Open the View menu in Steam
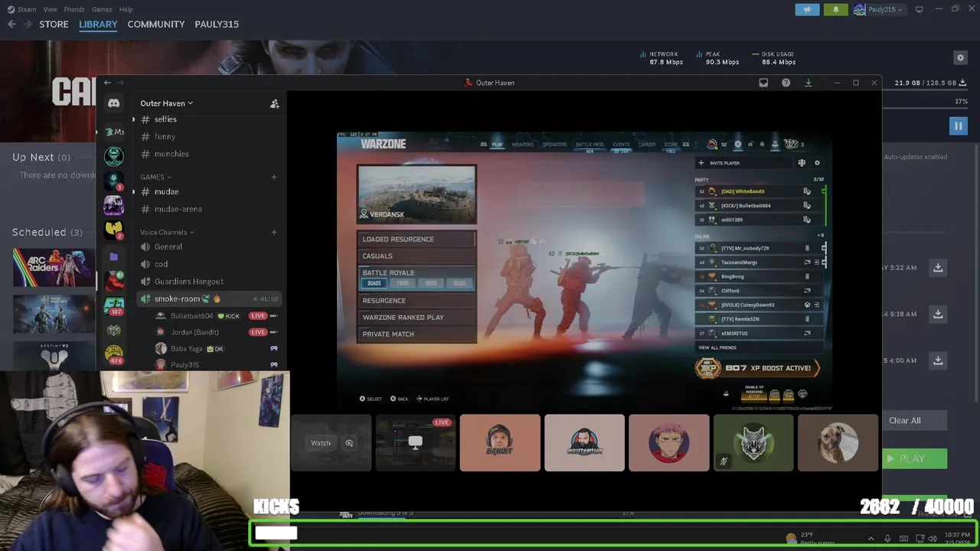Image resolution: width=980 pixels, height=551 pixels. (50, 9)
